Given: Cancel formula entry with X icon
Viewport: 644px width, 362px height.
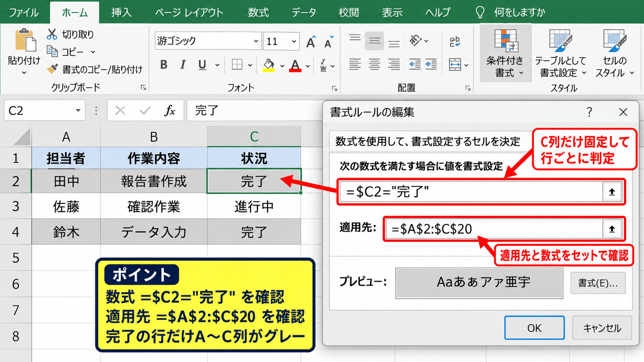Looking at the screenshot, I should (120, 111).
